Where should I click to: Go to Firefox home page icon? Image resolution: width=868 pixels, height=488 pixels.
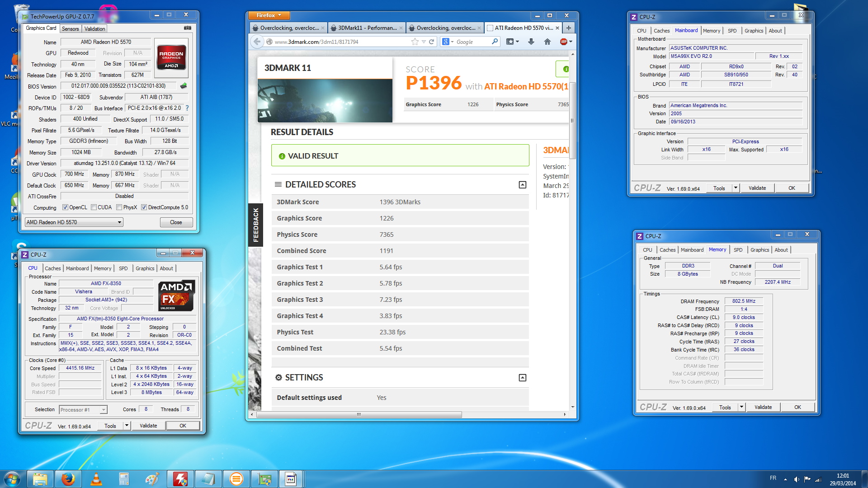click(x=547, y=42)
